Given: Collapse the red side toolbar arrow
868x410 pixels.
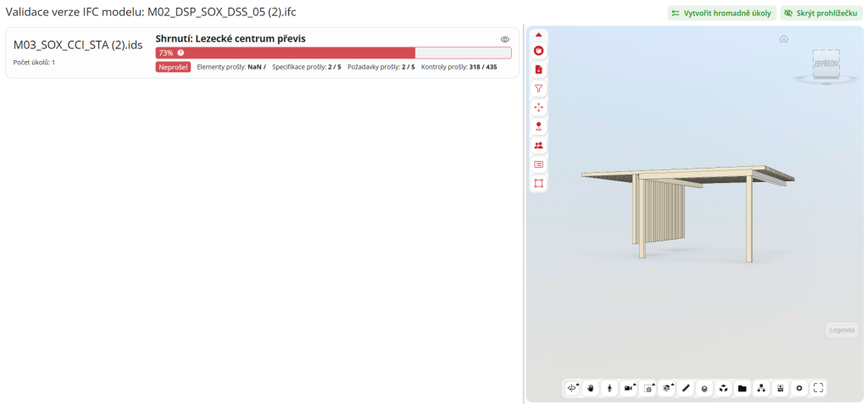Looking at the screenshot, I should (x=538, y=35).
